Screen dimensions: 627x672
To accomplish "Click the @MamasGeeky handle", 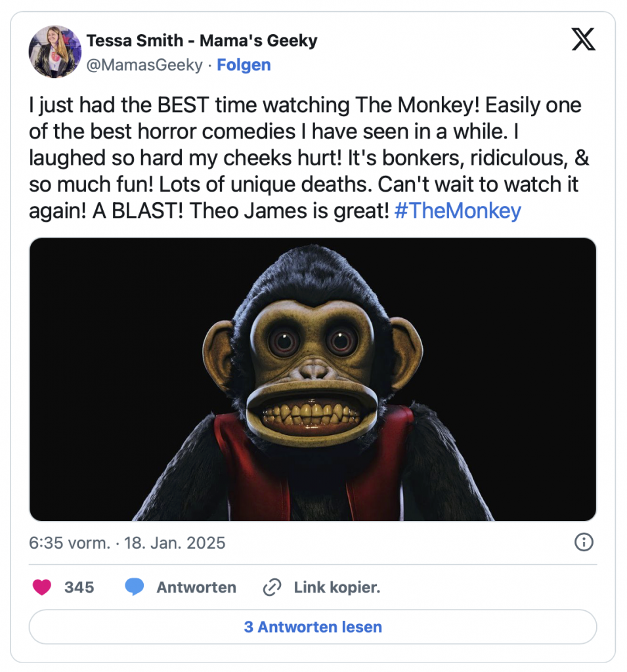I will pyautogui.click(x=144, y=65).
